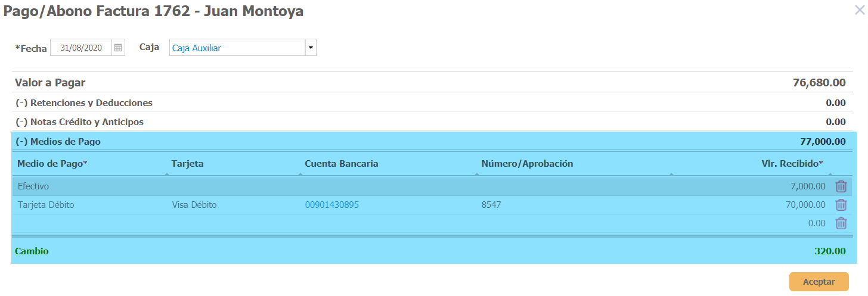Collapse the Medios de Pago section

tap(58, 142)
